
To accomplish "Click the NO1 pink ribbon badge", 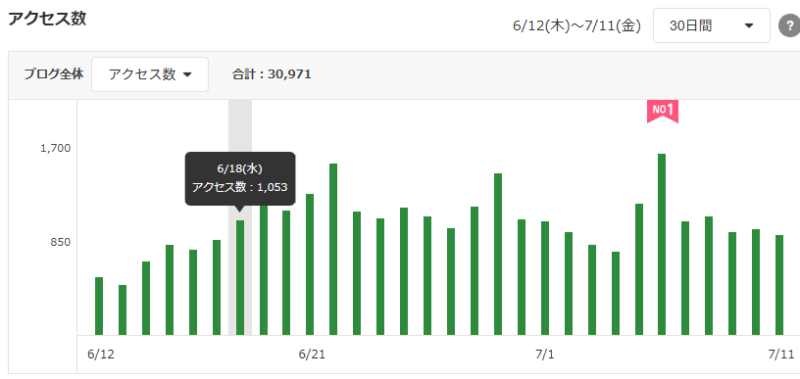I will 663,112.
